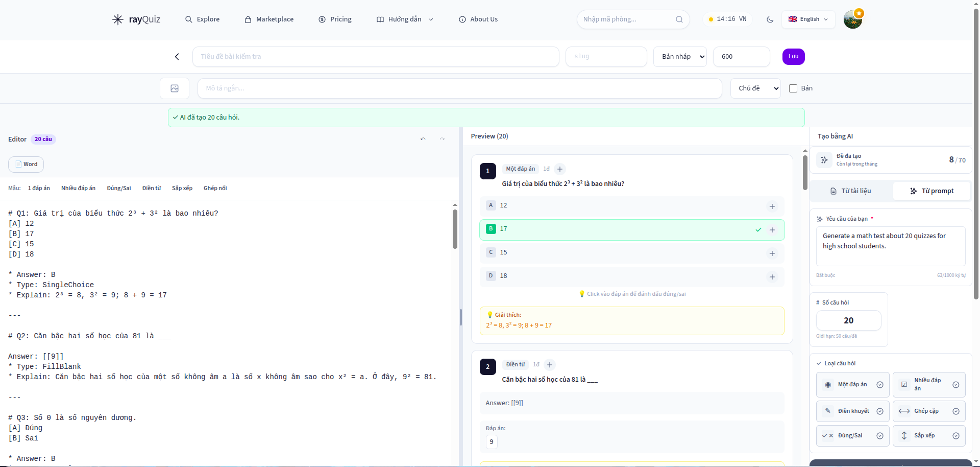
Task: Click plus icon on answer D 18
Action: point(772,277)
